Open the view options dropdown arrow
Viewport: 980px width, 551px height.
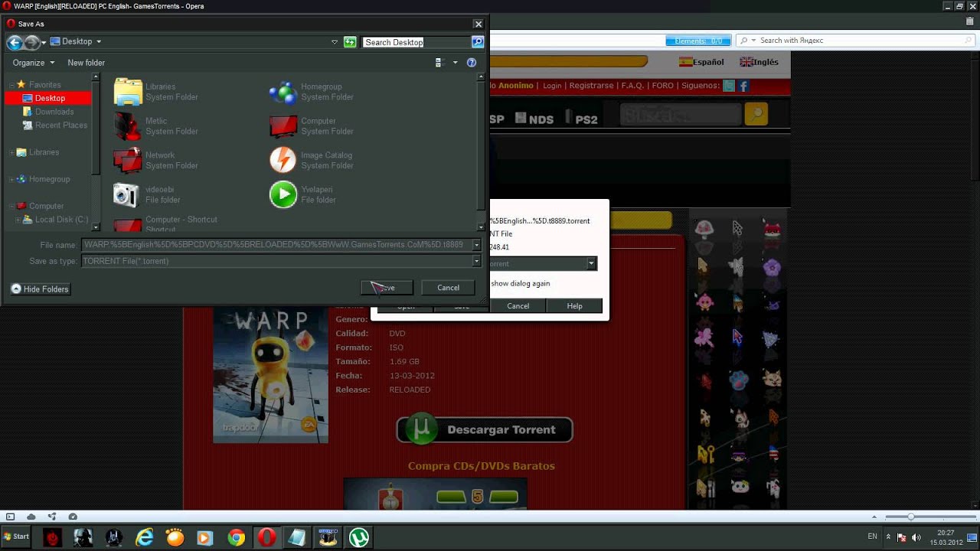pyautogui.click(x=455, y=63)
